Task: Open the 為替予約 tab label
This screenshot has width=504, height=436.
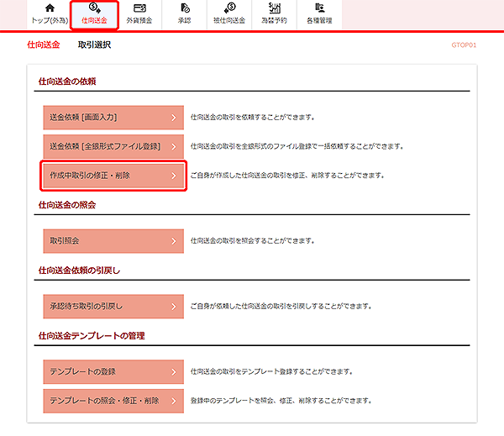Action: click(274, 20)
